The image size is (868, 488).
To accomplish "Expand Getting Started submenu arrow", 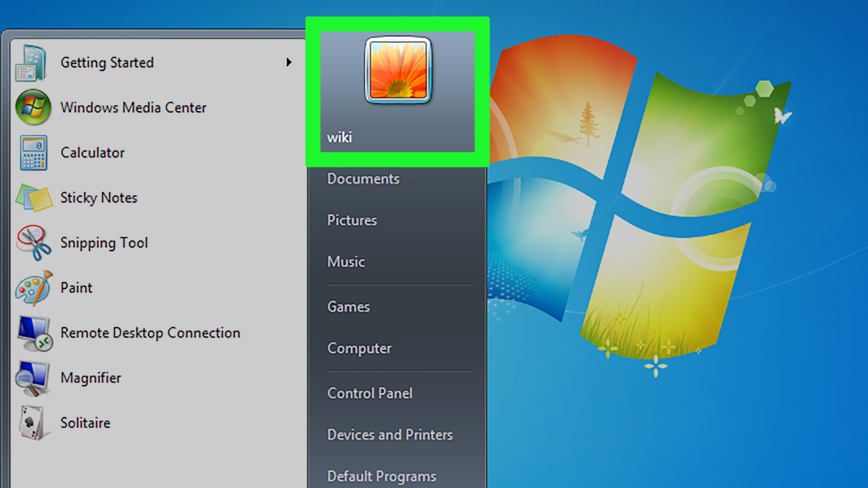I will [x=289, y=62].
